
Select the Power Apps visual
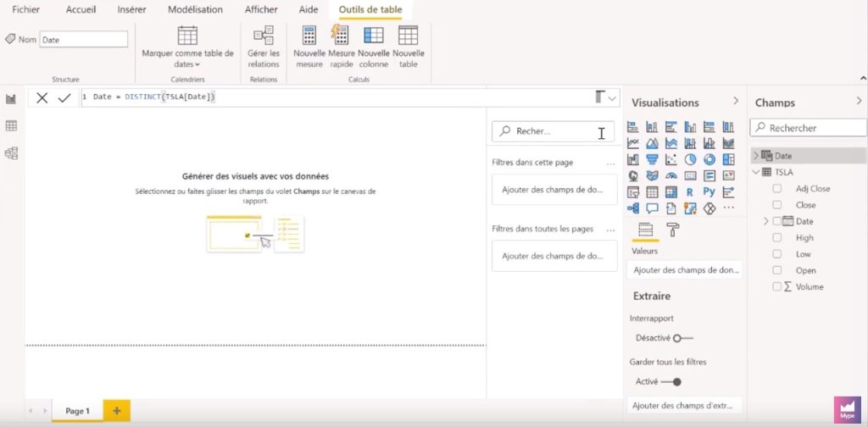click(709, 208)
